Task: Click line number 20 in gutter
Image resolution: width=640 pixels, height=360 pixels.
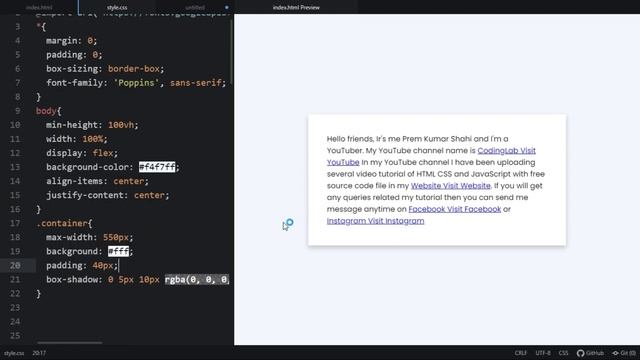Action: [x=15, y=265]
